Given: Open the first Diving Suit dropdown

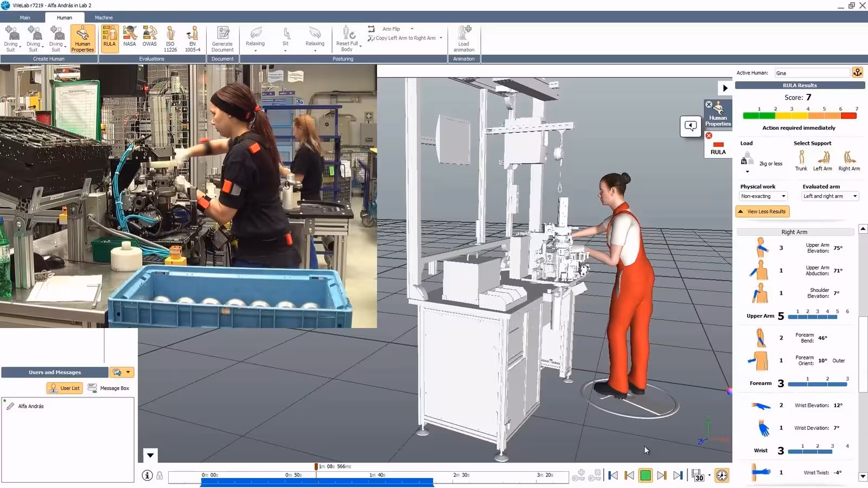Looking at the screenshot, I should [20, 47].
